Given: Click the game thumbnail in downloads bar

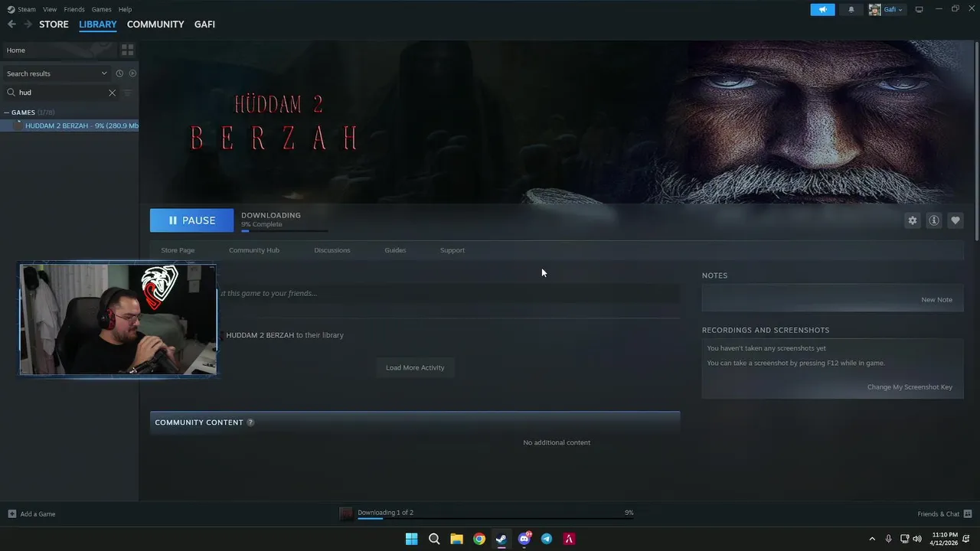Looking at the screenshot, I should [x=346, y=514].
